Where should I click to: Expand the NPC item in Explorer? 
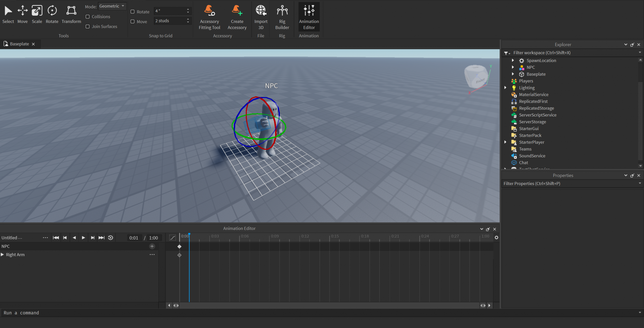tap(513, 67)
